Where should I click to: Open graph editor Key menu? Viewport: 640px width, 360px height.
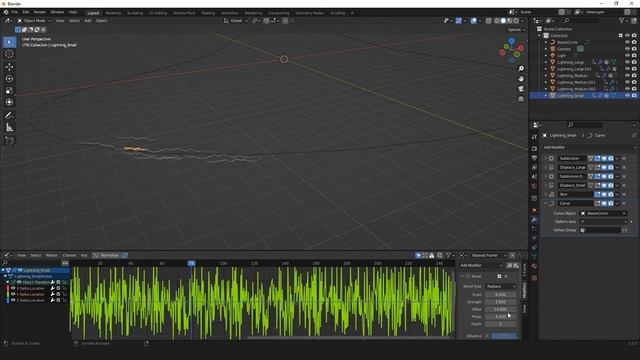point(84,255)
